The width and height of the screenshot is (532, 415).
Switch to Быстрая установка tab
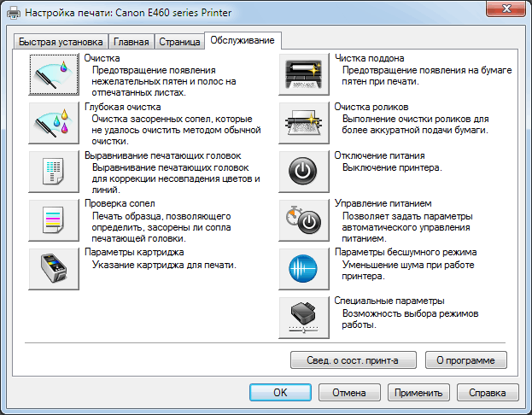pos(61,42)
